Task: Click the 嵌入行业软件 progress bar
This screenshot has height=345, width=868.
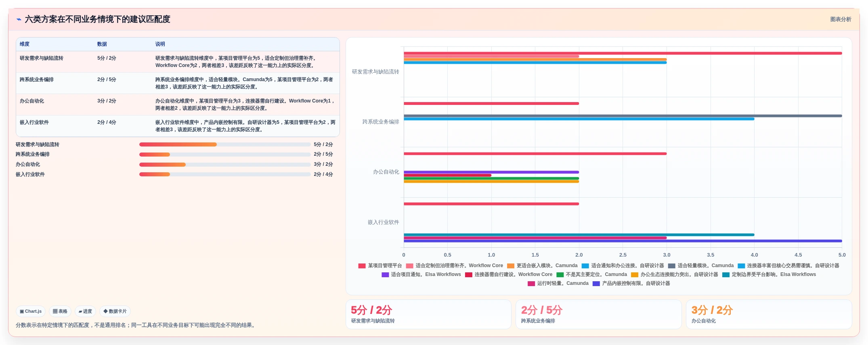Action: [x=225, y=174]
